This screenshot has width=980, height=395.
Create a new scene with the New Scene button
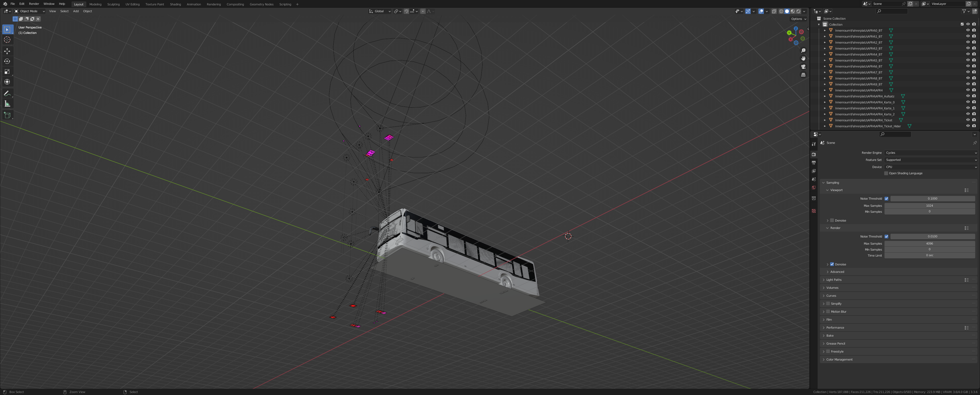[910, 3]
